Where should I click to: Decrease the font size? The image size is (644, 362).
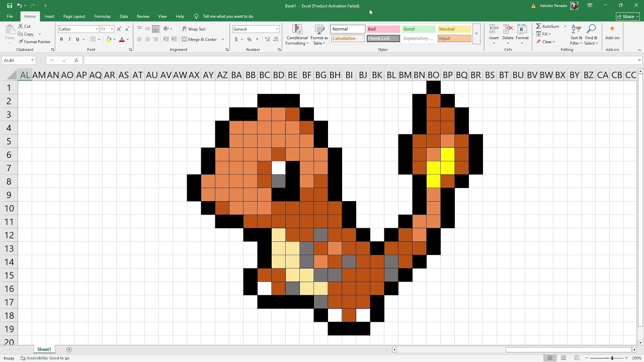pos(127,29)
